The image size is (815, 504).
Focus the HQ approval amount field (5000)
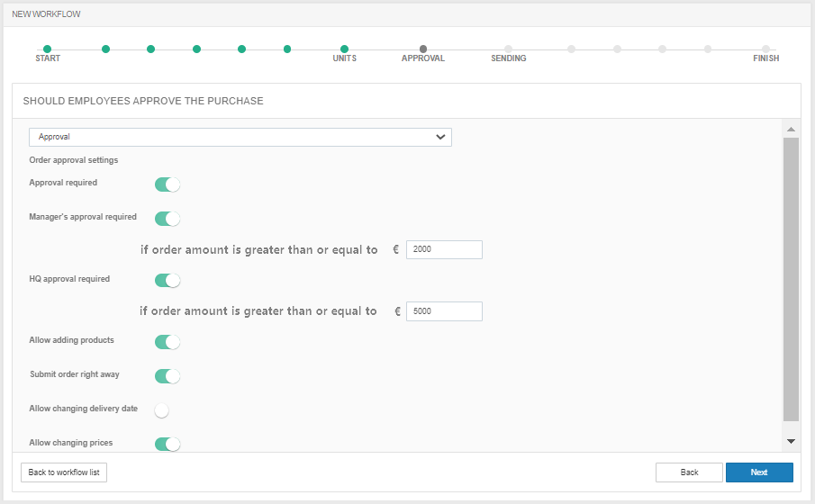[444, 311]
